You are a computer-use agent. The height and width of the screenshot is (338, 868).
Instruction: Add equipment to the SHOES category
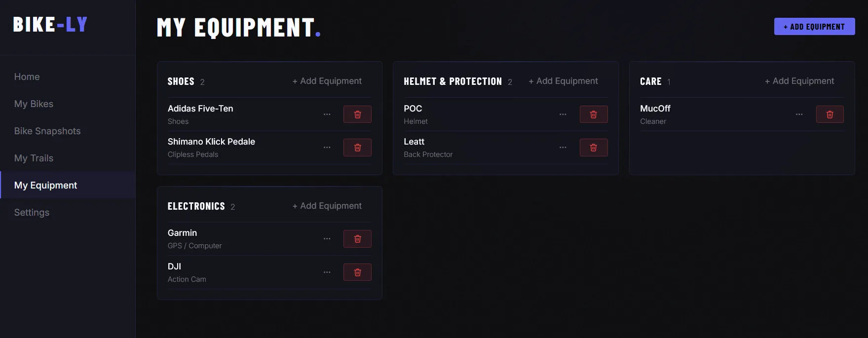point(327,80)
